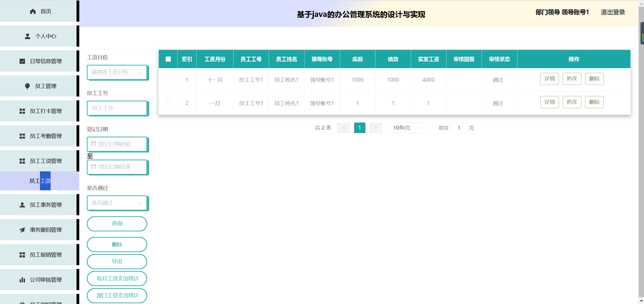Click the grid icon for 员工工资管理
The height and width of the screenshot is (304, 644).
point(22,161)
